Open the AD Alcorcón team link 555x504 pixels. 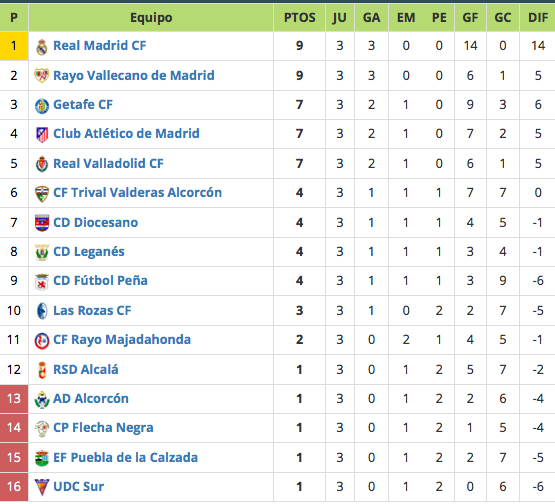[91, 399]
